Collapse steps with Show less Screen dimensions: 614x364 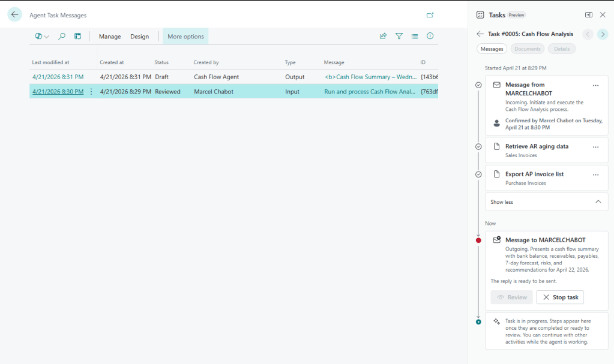point(546,202)
